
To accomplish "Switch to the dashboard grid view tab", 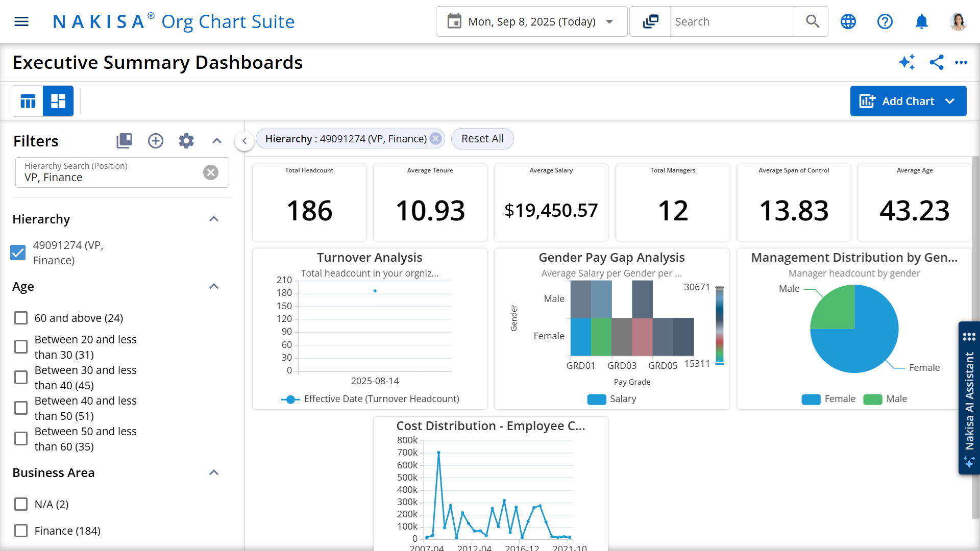I will 58,101.
